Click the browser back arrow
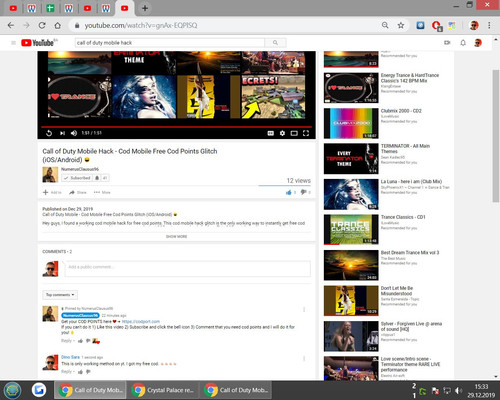Image resolution: width=500 pixels, height=400 pixels. [11, 25]
